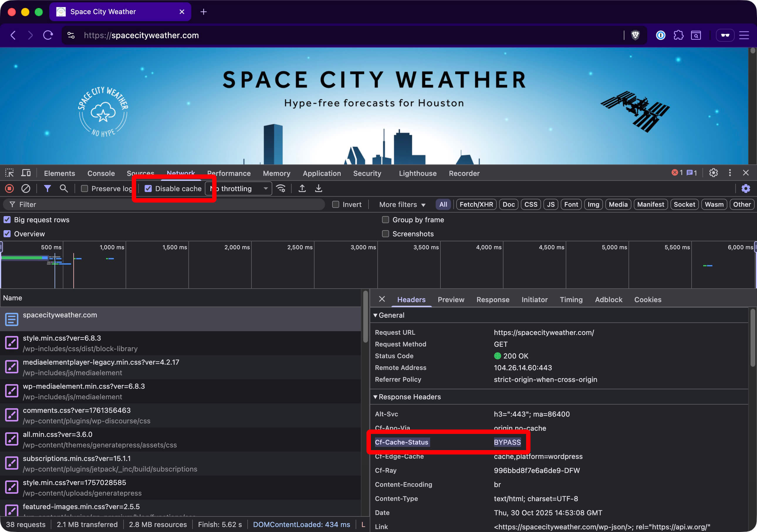Viewport: 757px width, 532px height.
Task: Open the Timing tab in request details
Action: coord(571,299)
